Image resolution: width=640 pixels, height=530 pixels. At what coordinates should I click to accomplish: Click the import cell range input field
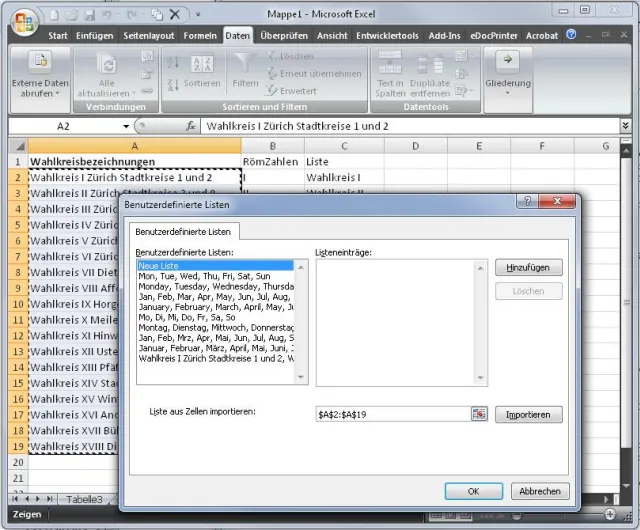[x=392, y=414]
